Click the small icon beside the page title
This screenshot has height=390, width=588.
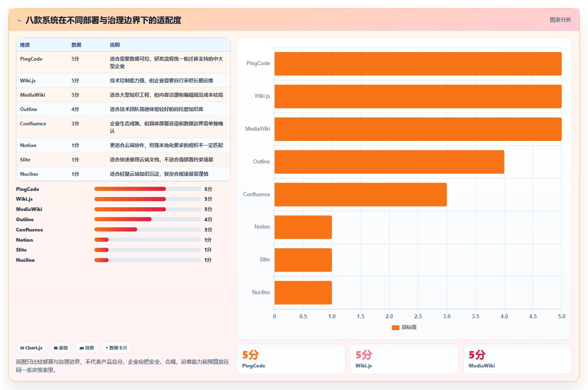pyautogui.click(x=19, y=20)
